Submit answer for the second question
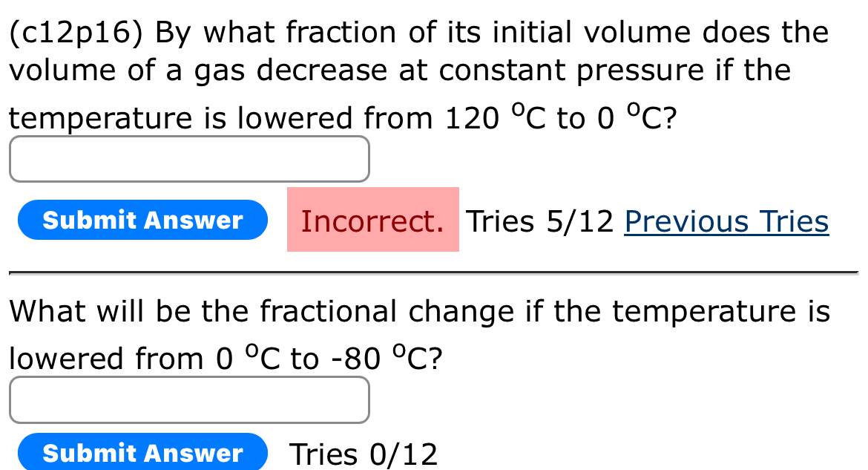The height and width of the screenshot is (470, 868). [142, 453]
